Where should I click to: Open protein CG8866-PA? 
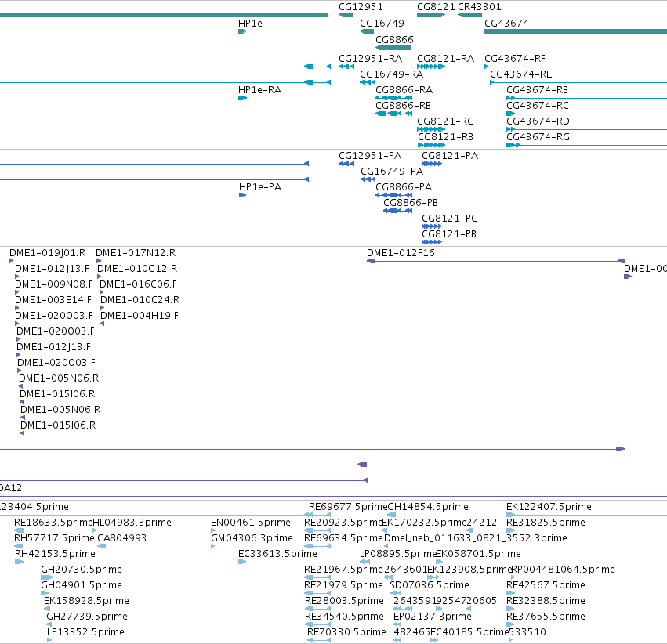tap(404, 187)
